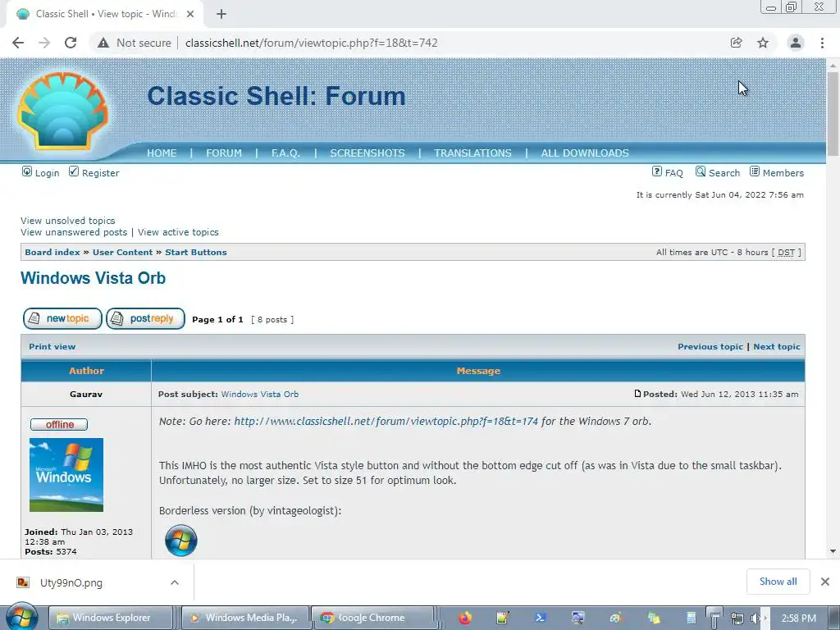Open the Not secure site warning icon
Image resolution: width=840 pixels, height=630 pixels.
click(x=103, y=43)
